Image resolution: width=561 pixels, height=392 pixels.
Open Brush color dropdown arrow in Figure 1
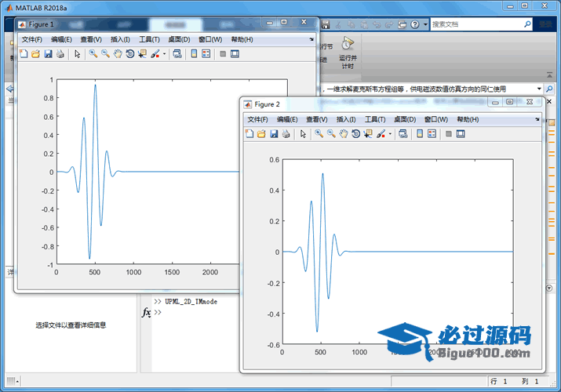pyautogui.click(x=164, y=54)
